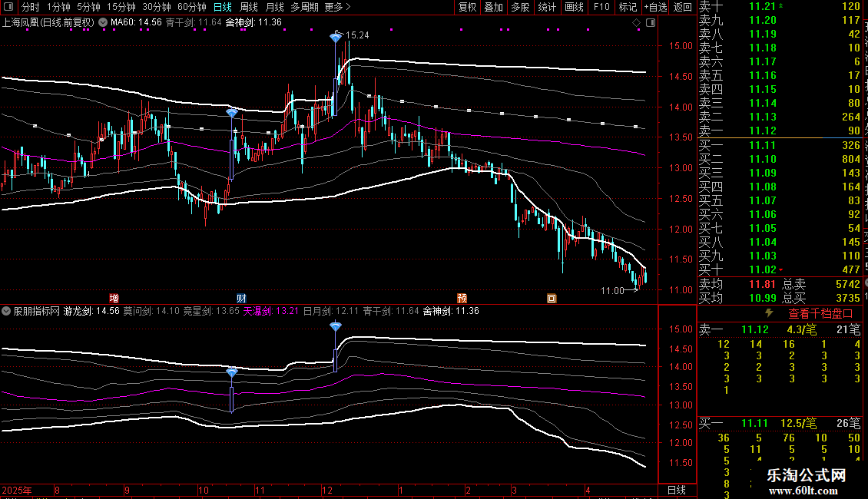The image size is (868, 499).
Task: Select the 买五 11.07 order row
Action: click(x=780, y=200)
